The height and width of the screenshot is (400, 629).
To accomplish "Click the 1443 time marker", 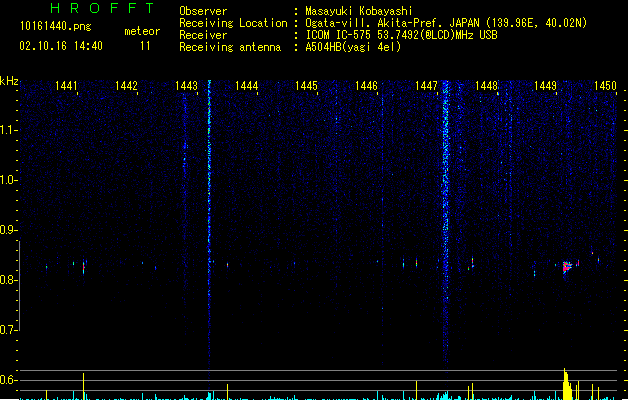I will [x=186, y=86].
